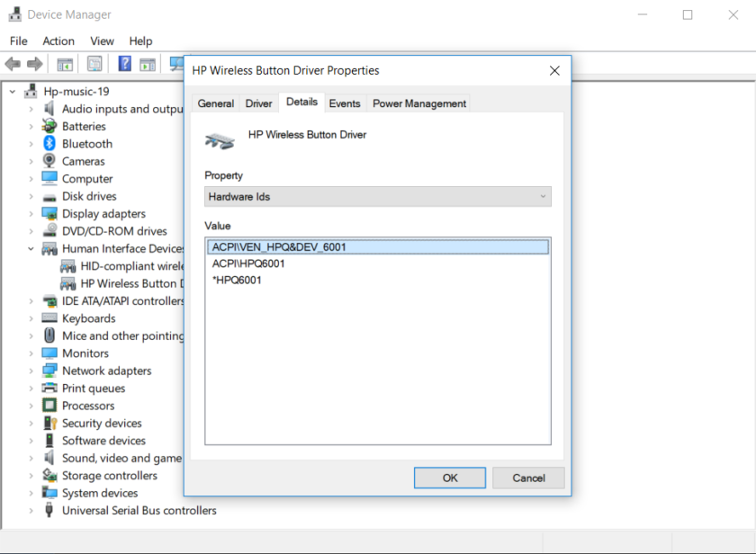Expand the Keyboards category chevron
Image resolution: width=756 pixels, height=554 pixels.
[31, 318]
